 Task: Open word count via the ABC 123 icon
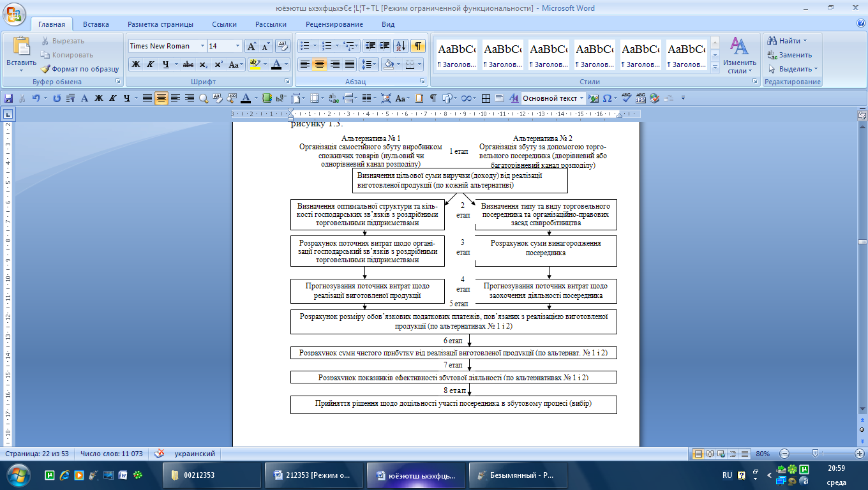[x=641, y=98]
